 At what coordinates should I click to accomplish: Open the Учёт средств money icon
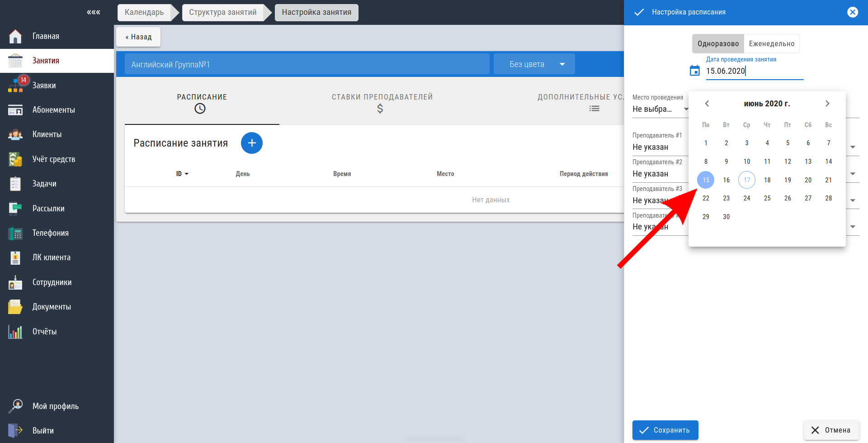(x=15, y=159)
